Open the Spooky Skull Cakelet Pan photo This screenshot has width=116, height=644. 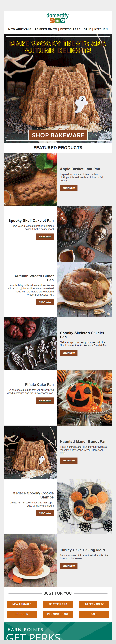click(84, 234)
